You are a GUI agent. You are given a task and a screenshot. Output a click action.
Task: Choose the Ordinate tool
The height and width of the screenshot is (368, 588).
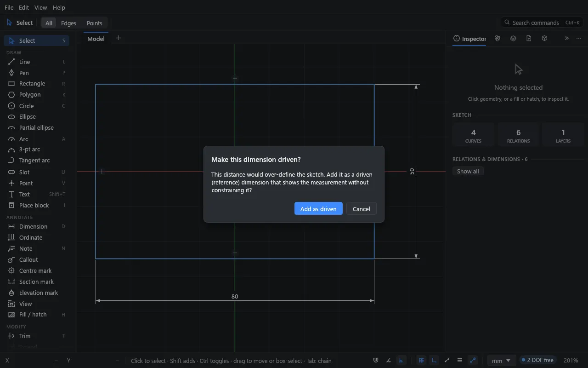(x=36, y=237)
